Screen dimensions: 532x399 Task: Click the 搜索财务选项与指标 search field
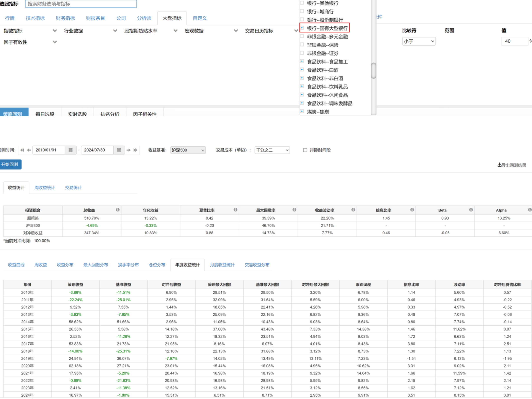tap(81, 4)
